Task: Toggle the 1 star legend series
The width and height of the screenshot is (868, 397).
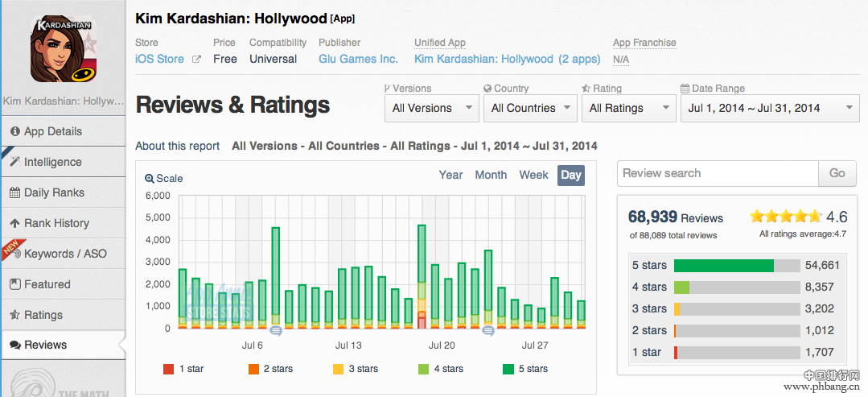Action: click(x=183, y=369)
